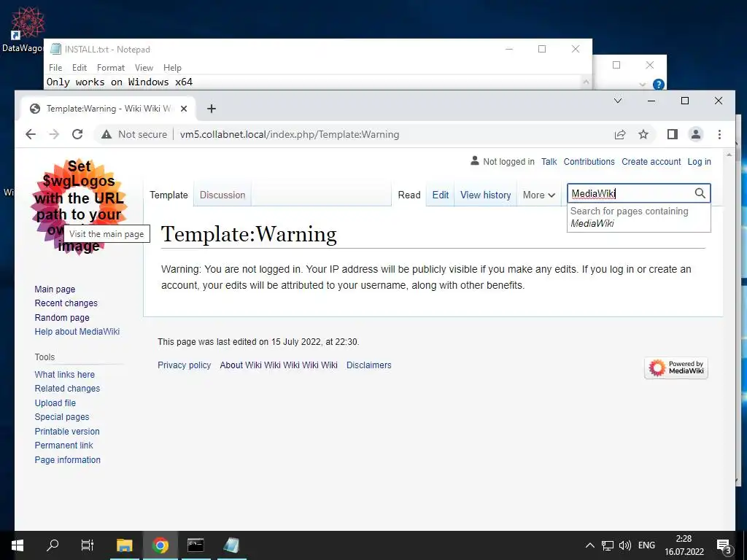Open Windows taskbar search
The width and height of the screenshot is (747, 560).
click(53, 545)
